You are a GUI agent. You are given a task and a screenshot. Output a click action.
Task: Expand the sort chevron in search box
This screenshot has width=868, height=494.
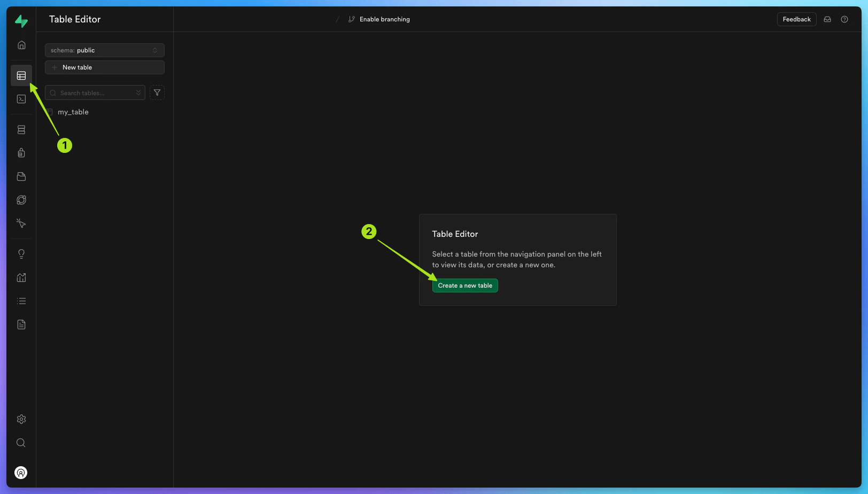(x=138, y=92)
